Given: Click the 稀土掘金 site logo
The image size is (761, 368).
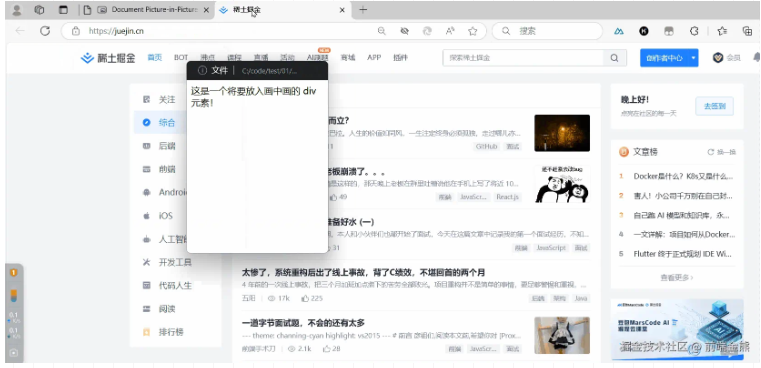Looking at the screenshot, I should [x=108, y=58].
